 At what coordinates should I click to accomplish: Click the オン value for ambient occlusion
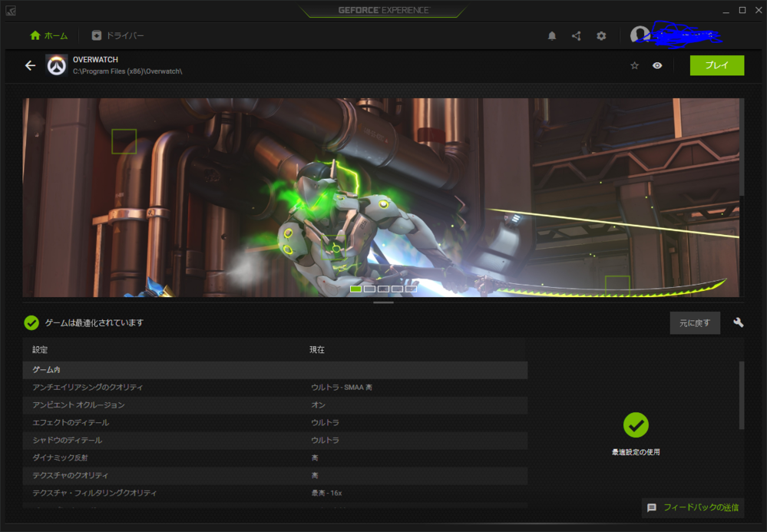[318, 405]
